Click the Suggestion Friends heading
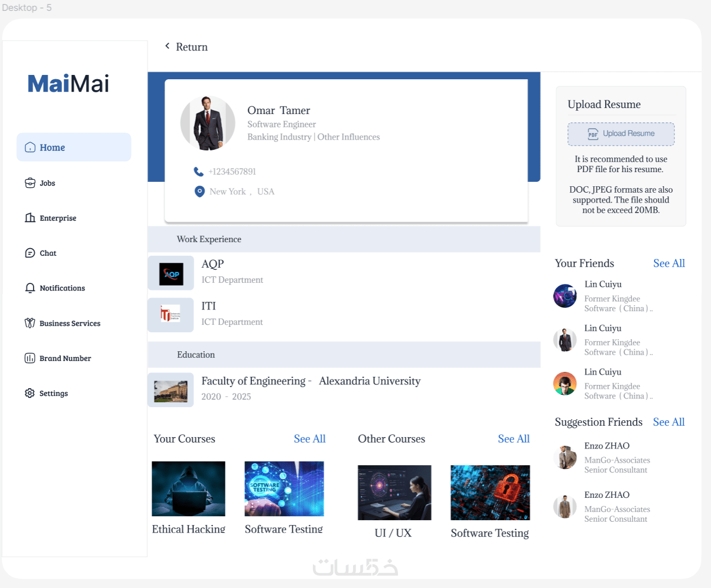 pos(599,422)
